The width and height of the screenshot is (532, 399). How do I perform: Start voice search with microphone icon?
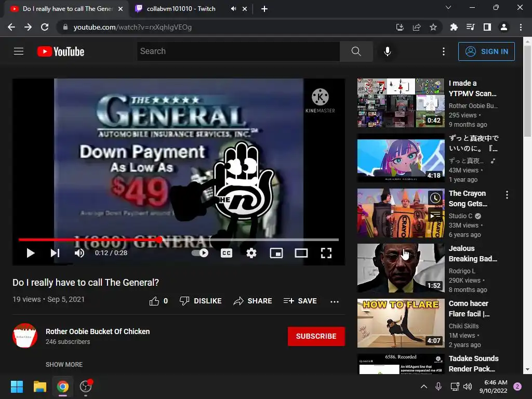point(388,51)
